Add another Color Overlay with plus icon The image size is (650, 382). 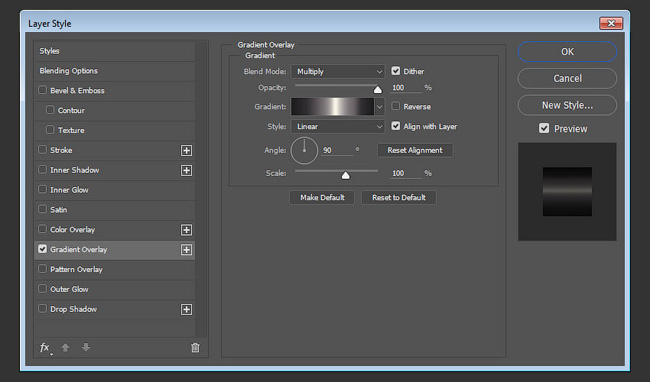187,230
